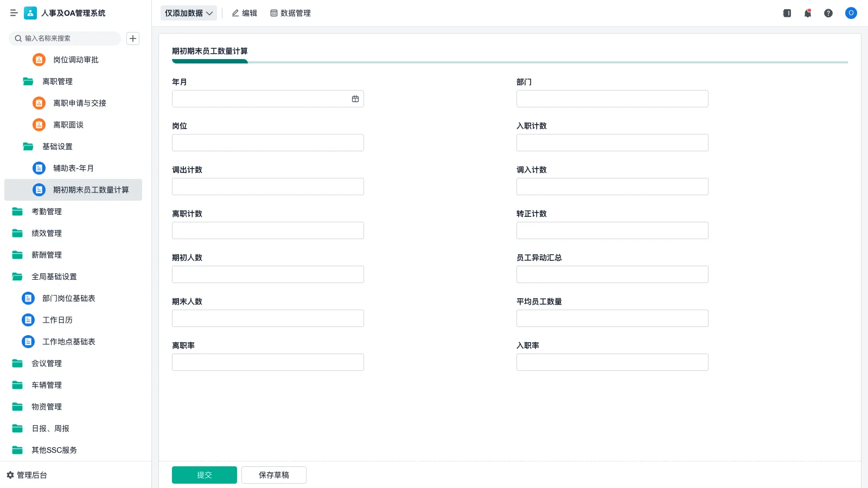Screen dimensions: 868x488
Task: Collapse the 离职管理 folder
Action: pyautogui.click(x=56, y=81)
